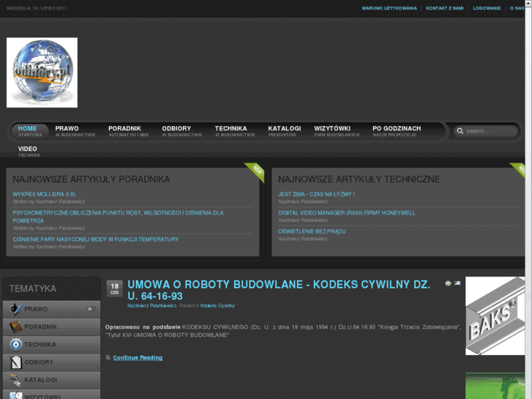This screenshot has height=399, width=532.
Task: Click the document icon before Continue Reading
Action: tap(108, 357)
